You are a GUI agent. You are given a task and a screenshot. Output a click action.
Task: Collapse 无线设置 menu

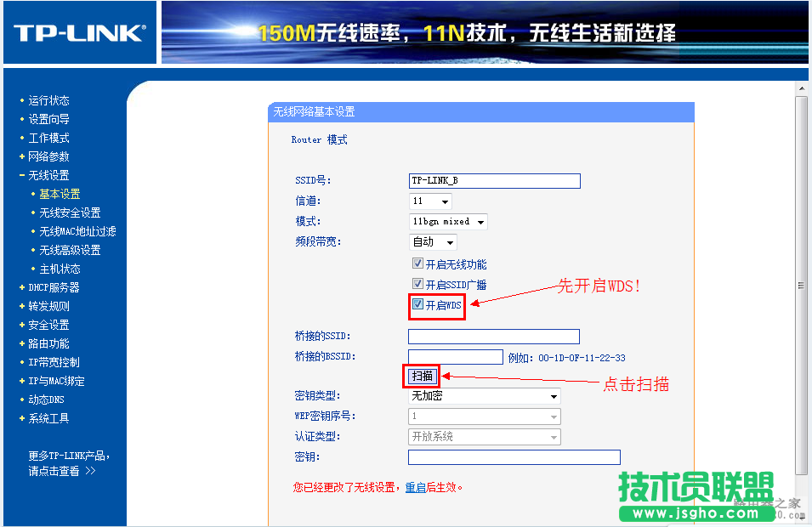48,175
